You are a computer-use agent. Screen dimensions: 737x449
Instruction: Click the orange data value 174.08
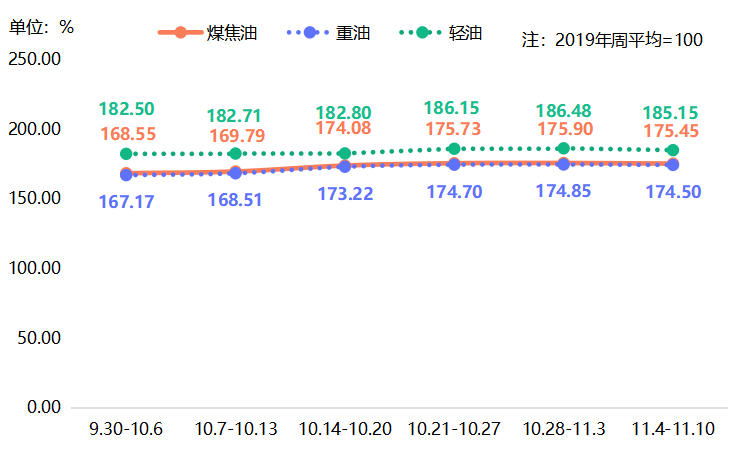[x=343, y=128]
